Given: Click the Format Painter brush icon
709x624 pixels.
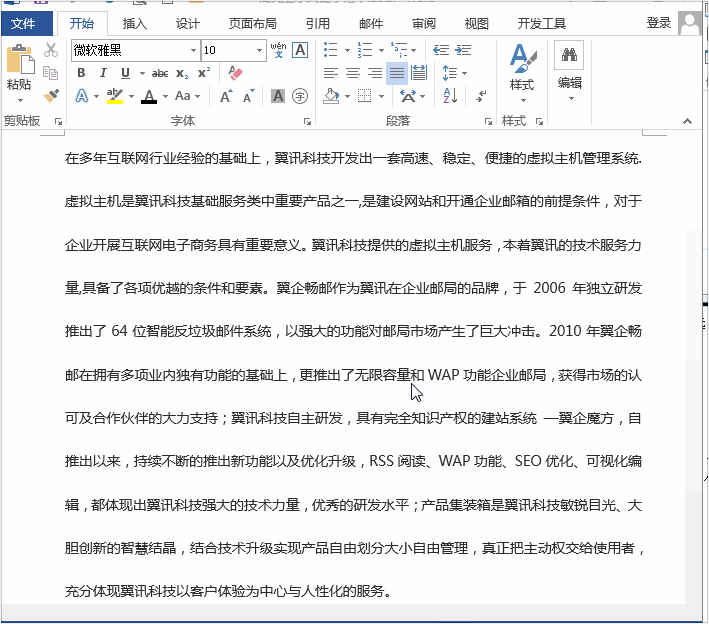Looking at the screenshot, I should click(51, 96).
